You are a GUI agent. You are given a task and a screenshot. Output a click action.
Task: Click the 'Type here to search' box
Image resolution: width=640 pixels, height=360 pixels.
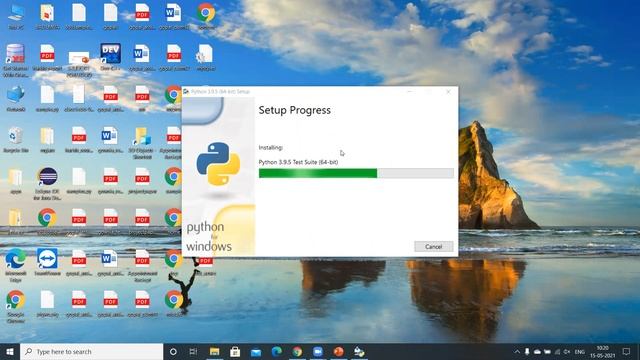click(x=91, y=351)
